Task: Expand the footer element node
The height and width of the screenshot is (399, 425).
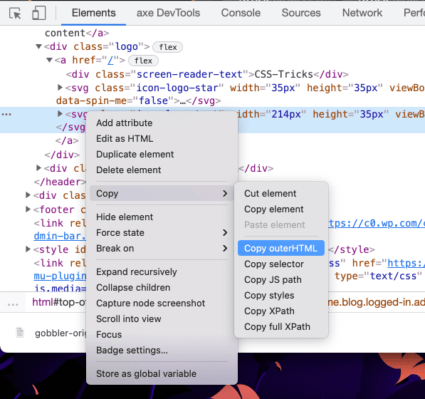Action: coord(28,209)
